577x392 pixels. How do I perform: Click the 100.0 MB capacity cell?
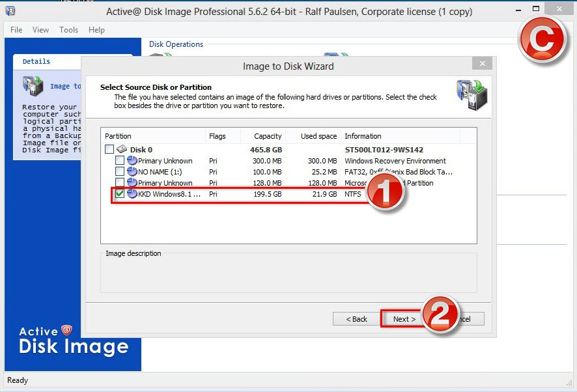pos(267,171)
